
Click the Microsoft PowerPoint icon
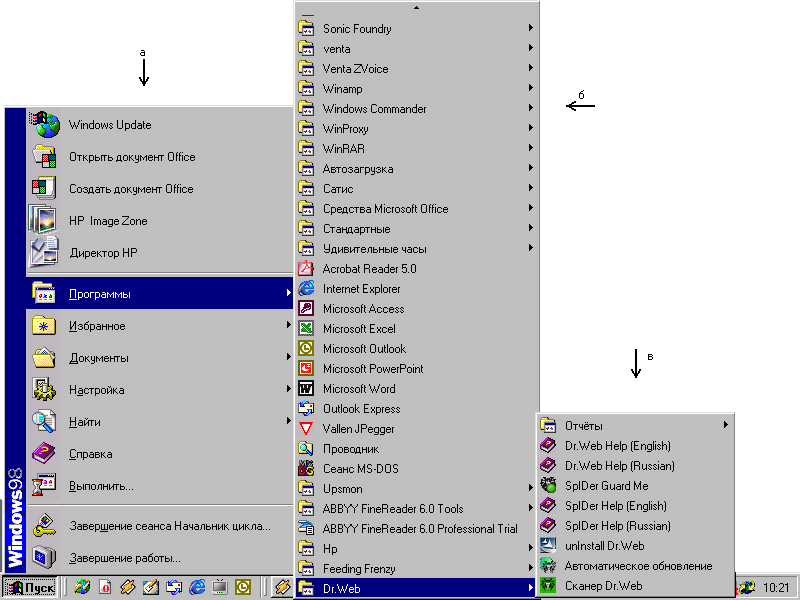point(306,368)
